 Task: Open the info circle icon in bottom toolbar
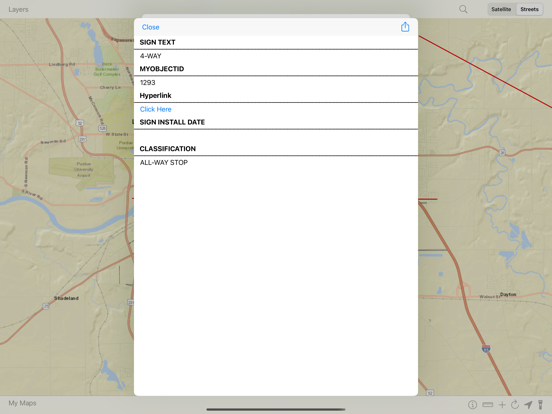click(472, 404)
